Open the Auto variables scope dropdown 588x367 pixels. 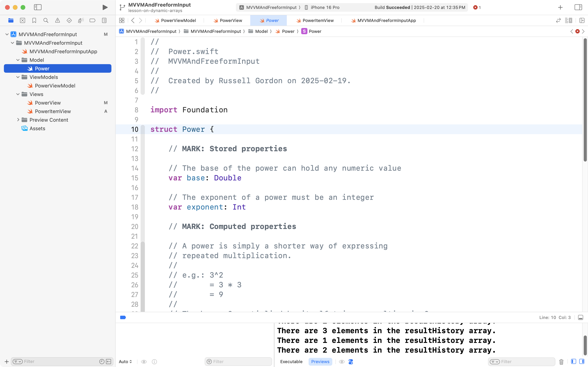[x=125, y=362]
